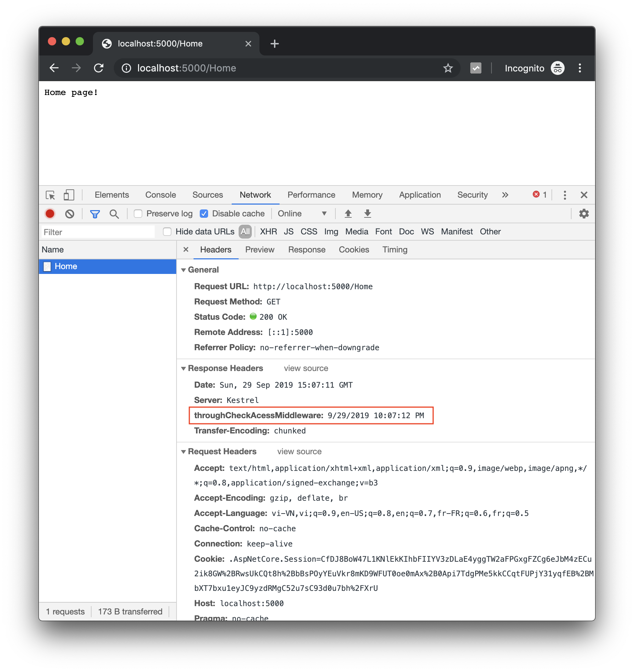
Task: Activate the inspect element picker
Action: [50, 195]
